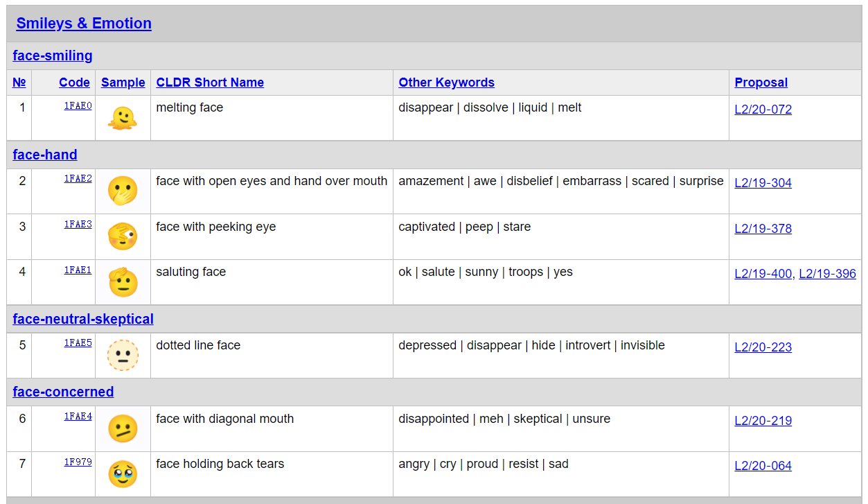Click the saluting face emoji sample
The width and height of the screenshot is (868, 504).
(x=123, y=282)
